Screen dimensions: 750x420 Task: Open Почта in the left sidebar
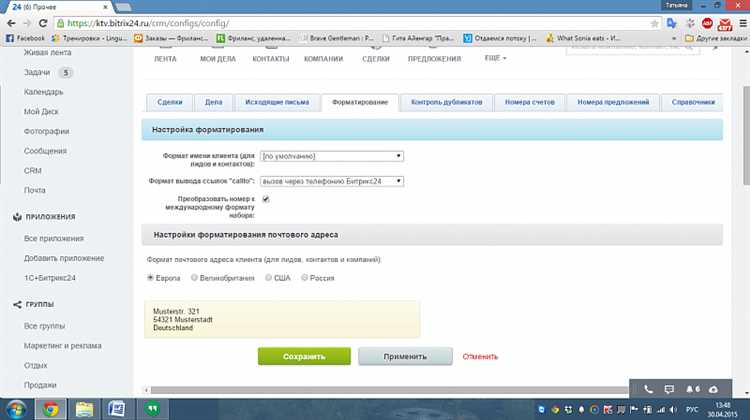tap(34, 190)
